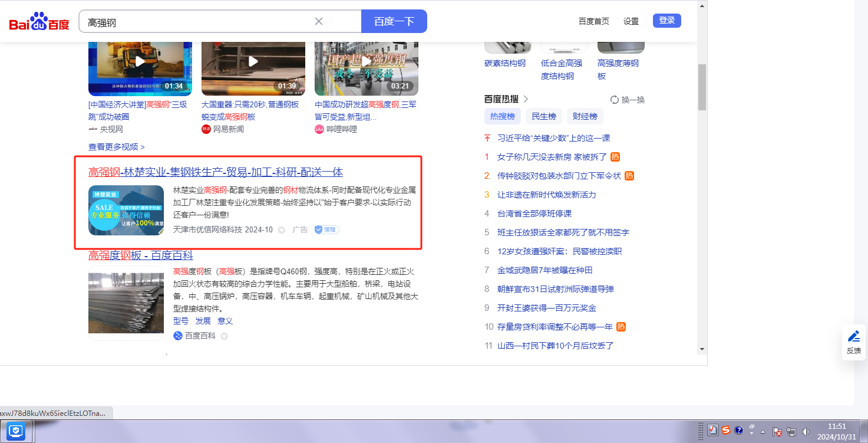Open 查看更多视频 link

(x=116, y=146)
